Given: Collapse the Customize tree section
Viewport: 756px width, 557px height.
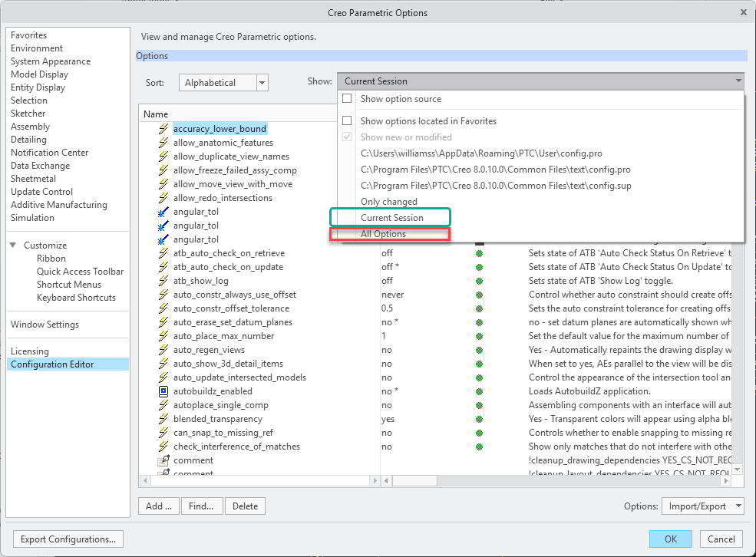Looking at the screenshot, I should coord(13,246).
